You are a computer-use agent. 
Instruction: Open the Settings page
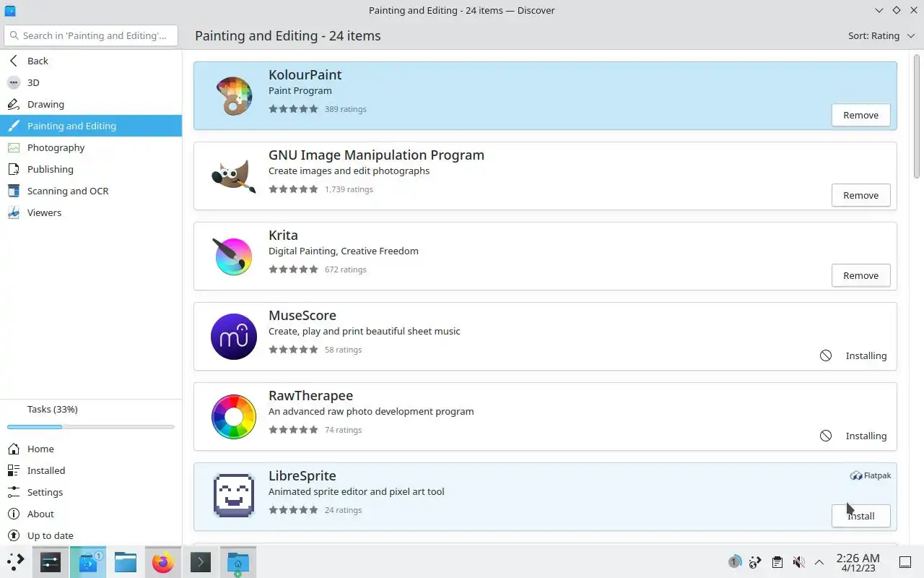coord(91,492)
